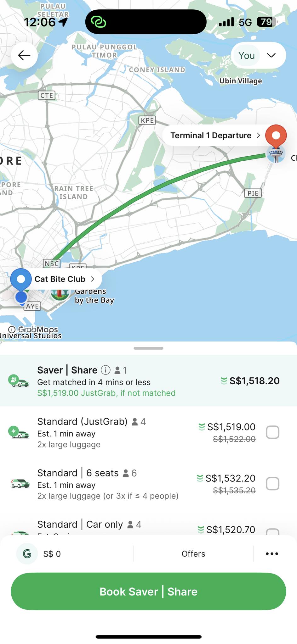Check the Standard Car only checkbox
297x644 pixels.
(272, 532)
